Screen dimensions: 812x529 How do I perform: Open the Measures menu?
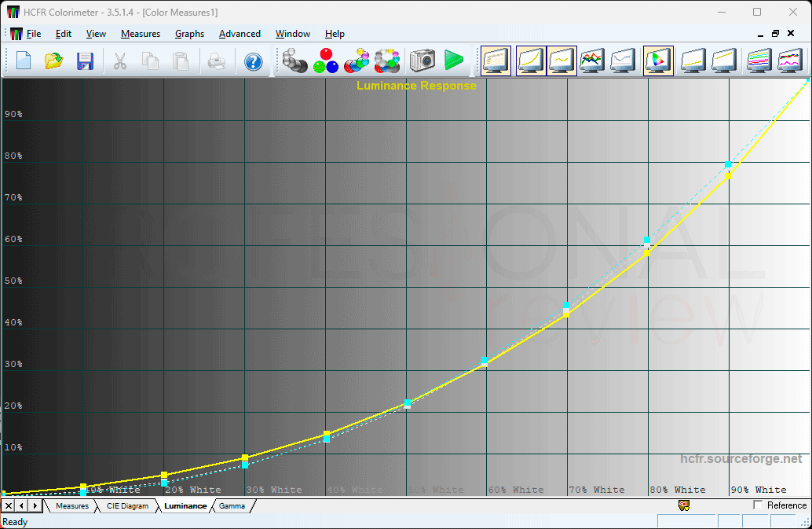(141, 34)
